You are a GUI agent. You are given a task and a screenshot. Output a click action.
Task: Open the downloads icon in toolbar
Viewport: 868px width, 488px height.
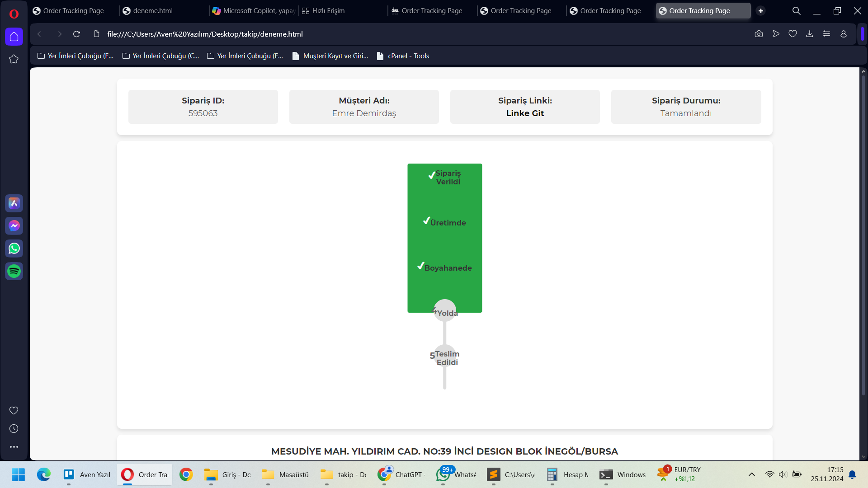810,34
